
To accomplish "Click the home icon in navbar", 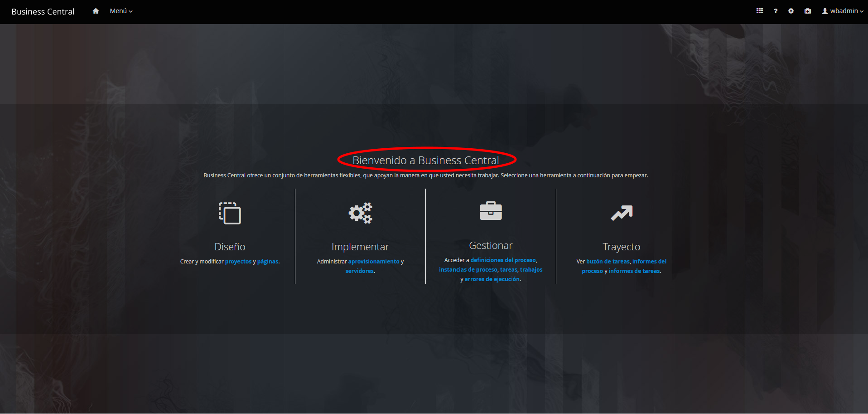I will coord(96,11).
